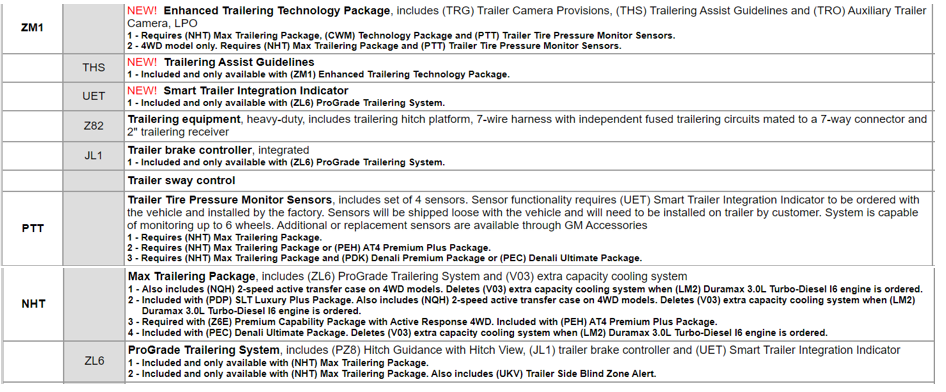946x392 pixels.
Task: Select the THS option code cell
Action: tap(94, 68)
